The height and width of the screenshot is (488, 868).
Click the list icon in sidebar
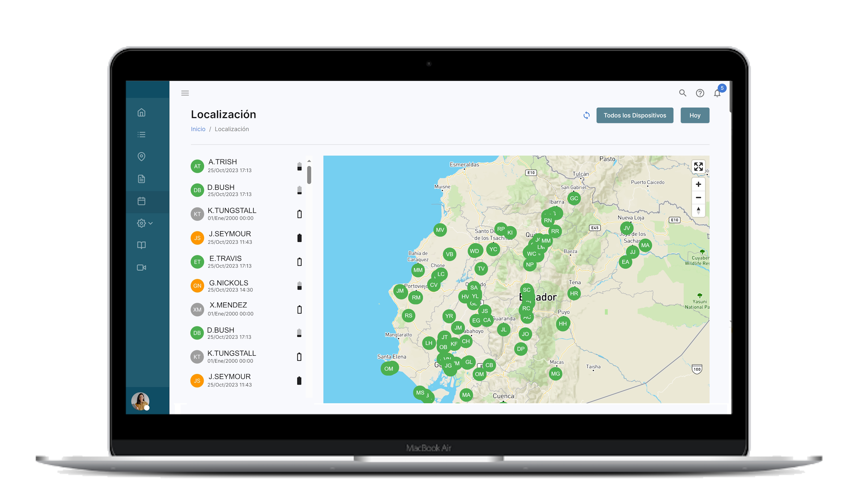(x=141, y=134)
